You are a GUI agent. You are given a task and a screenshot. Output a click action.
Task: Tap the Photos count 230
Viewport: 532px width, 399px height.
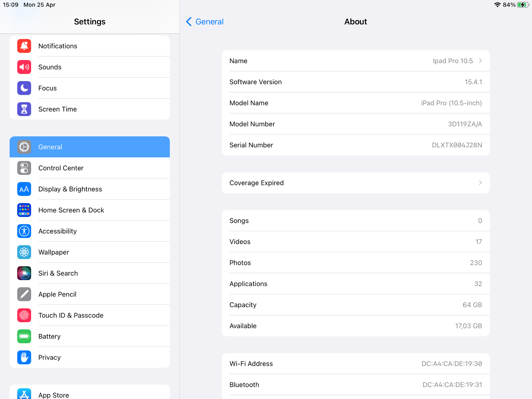tap(476, 263)
